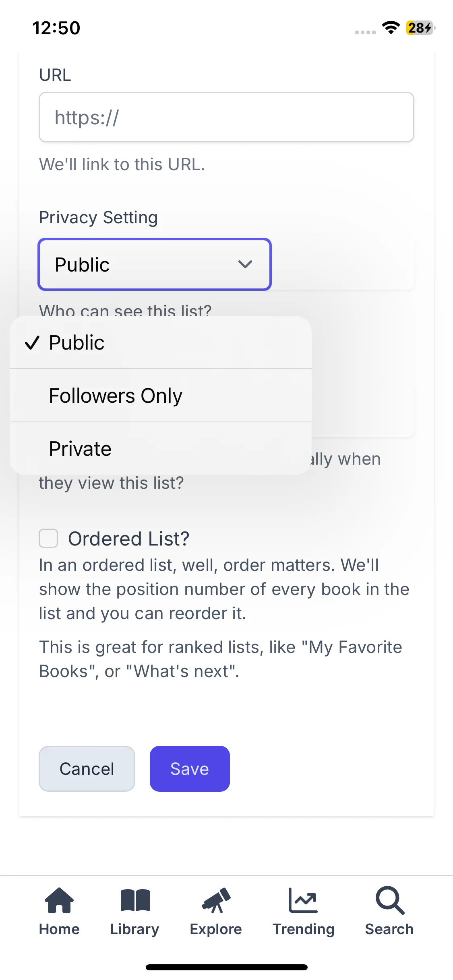This screenshot has height=980, width=453.
Task: Tap the battery indicator icon
Action: point(420,28)
